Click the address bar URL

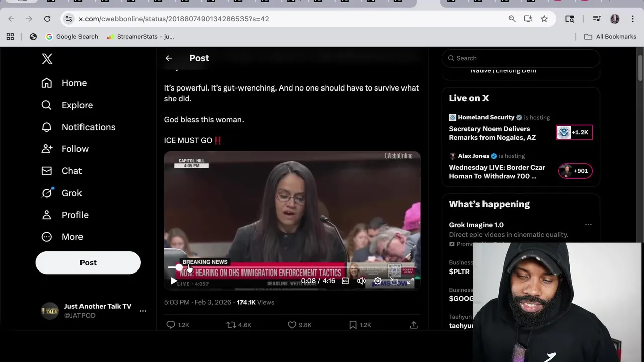click(174, 19)
